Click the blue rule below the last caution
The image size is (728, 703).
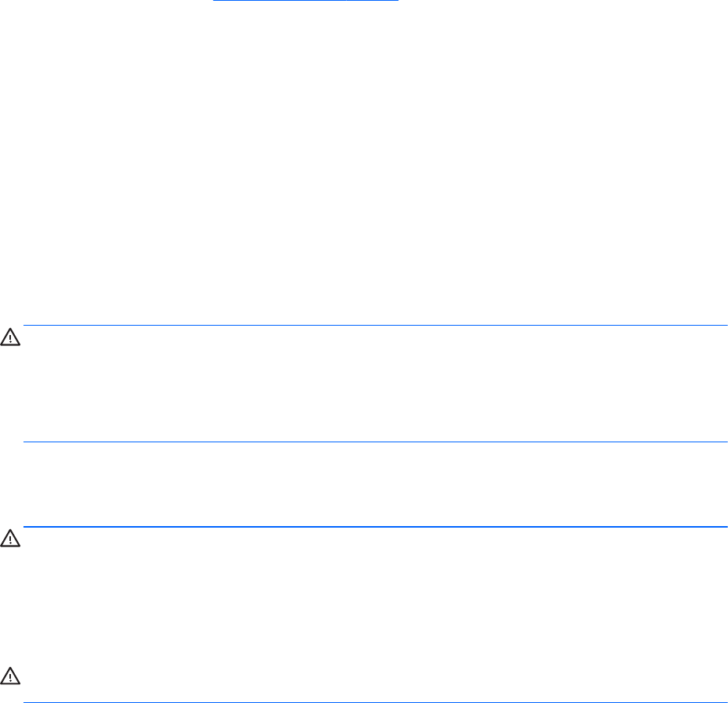point(375,702)
